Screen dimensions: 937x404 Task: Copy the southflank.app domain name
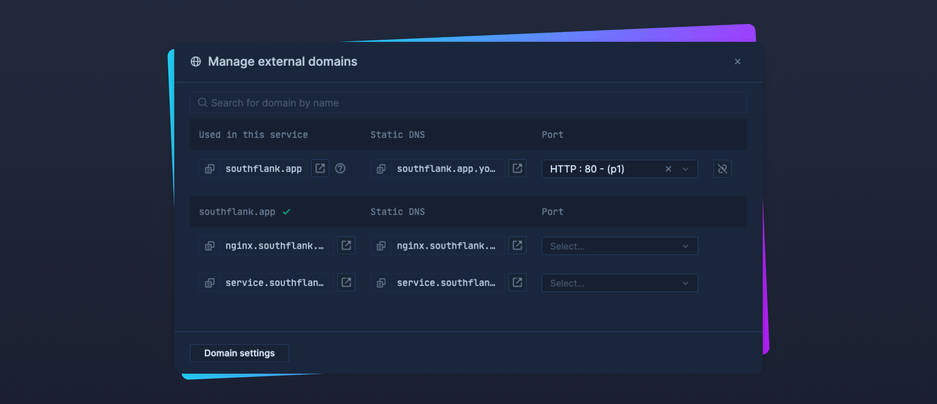(210, 169)
